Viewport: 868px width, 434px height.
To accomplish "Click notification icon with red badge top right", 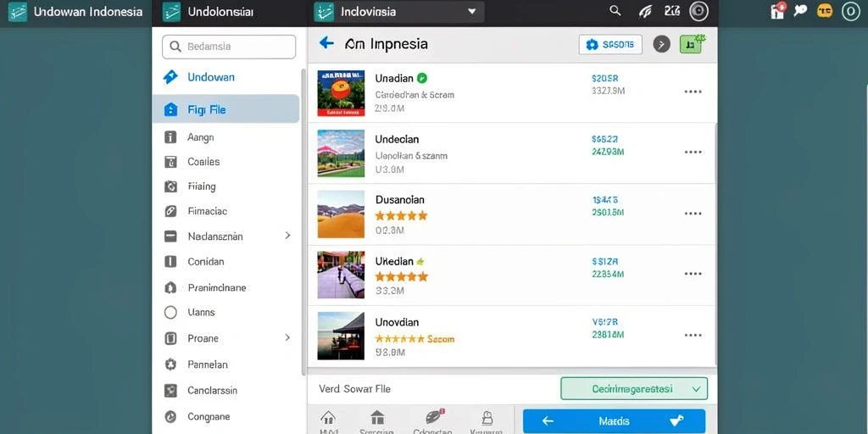I will coord(778,10).
